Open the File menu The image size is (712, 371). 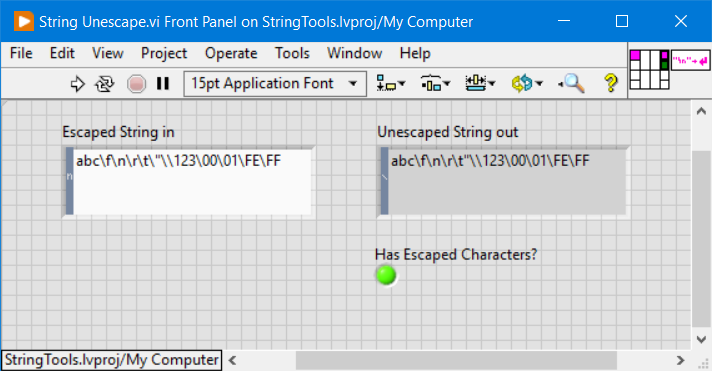(21, 53)
